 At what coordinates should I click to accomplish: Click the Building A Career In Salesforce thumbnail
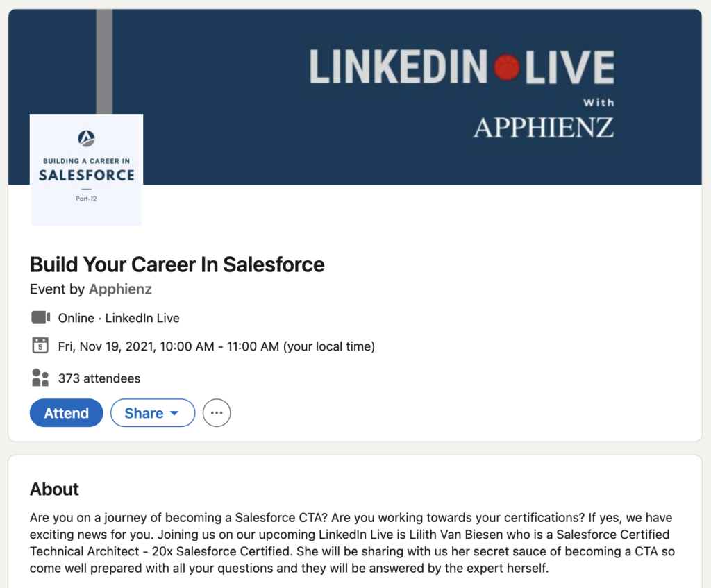(85, 169)
